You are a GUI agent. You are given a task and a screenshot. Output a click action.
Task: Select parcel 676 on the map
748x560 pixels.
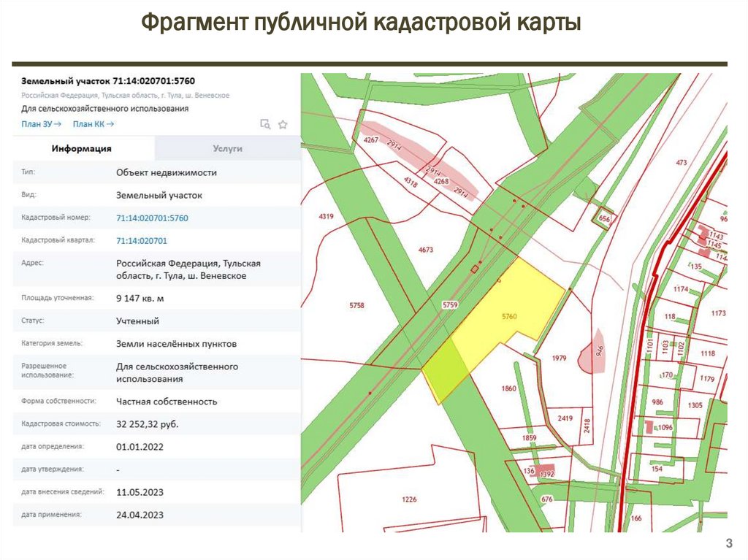coord(546,499)
